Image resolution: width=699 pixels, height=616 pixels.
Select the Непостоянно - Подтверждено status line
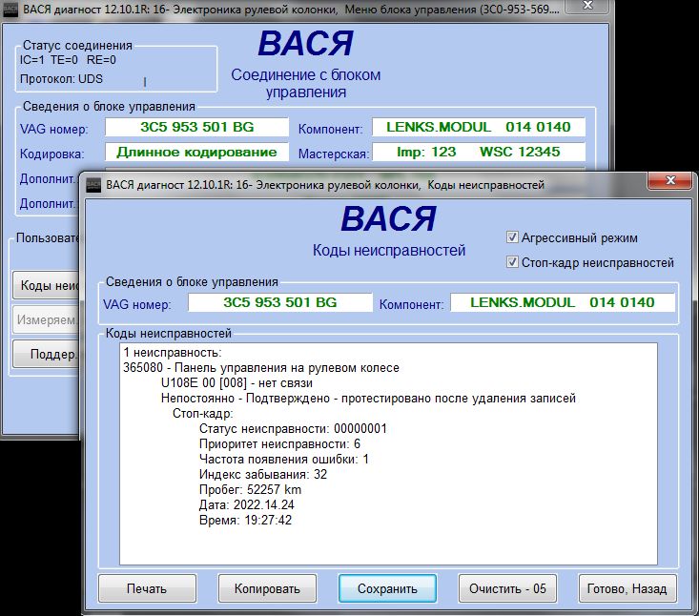pyautogui.click(x=368, y=398)
